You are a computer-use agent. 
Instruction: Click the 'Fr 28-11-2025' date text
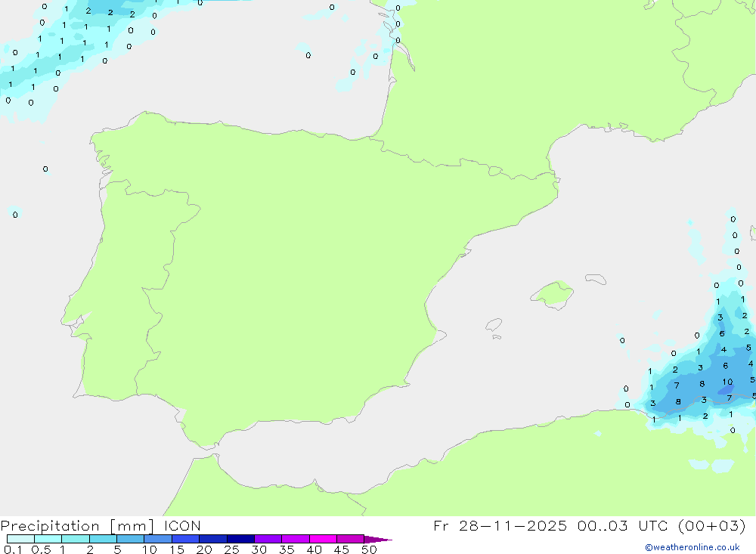[500, 525]
